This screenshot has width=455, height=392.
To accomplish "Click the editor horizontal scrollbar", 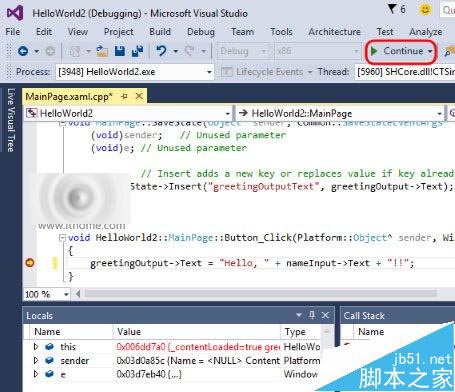I will (x=261, y=294).
